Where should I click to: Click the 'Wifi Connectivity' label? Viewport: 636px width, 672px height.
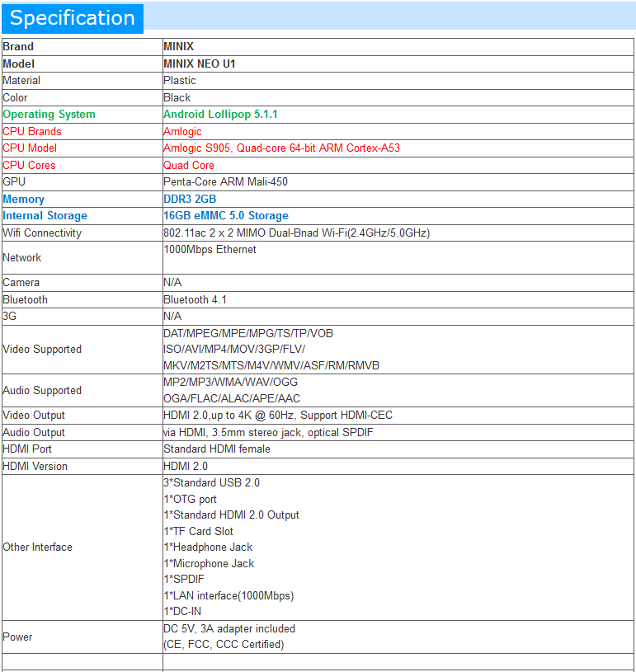click(42, 233)
